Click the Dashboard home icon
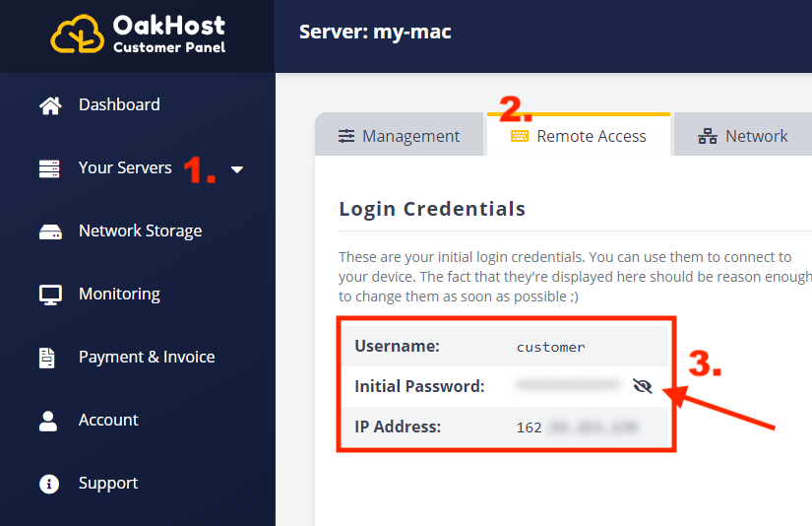This screenshot has height=526, width=812. pos(49,105)
